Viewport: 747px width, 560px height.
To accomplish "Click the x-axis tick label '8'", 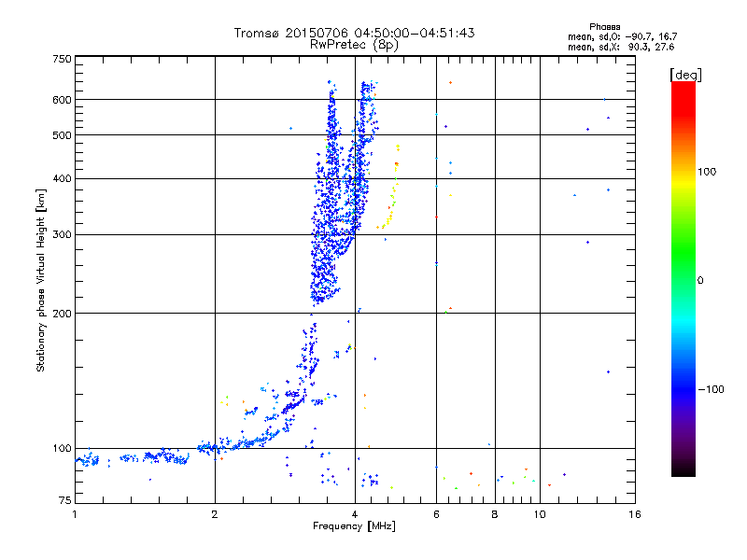I will (x=495, y=514).
